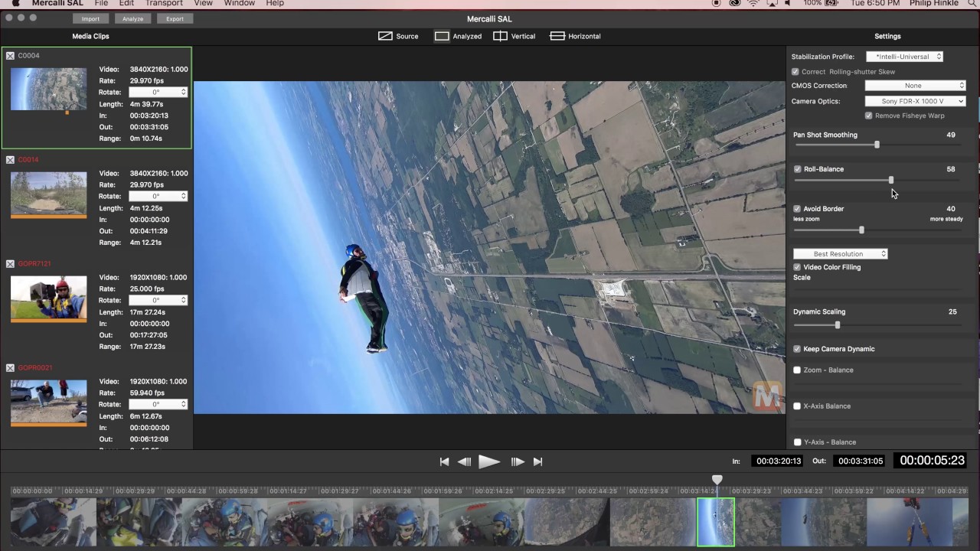Open the Mercalli SAL application menu
980x551 pixels.
[x=57, y=3]
